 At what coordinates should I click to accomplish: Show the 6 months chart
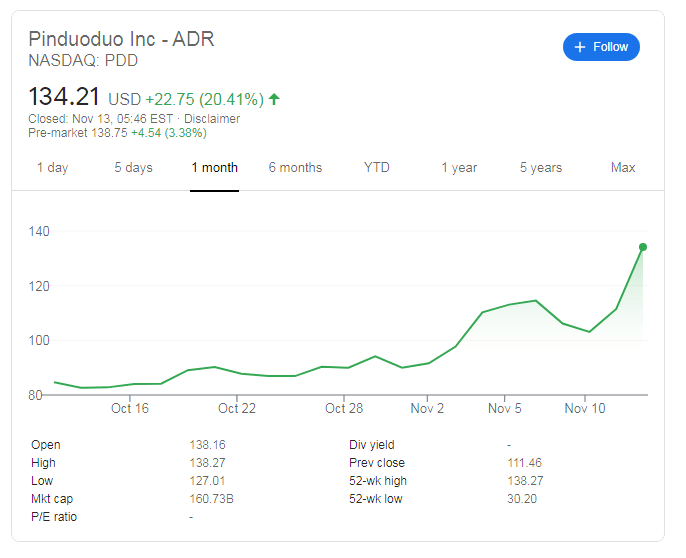295,167
